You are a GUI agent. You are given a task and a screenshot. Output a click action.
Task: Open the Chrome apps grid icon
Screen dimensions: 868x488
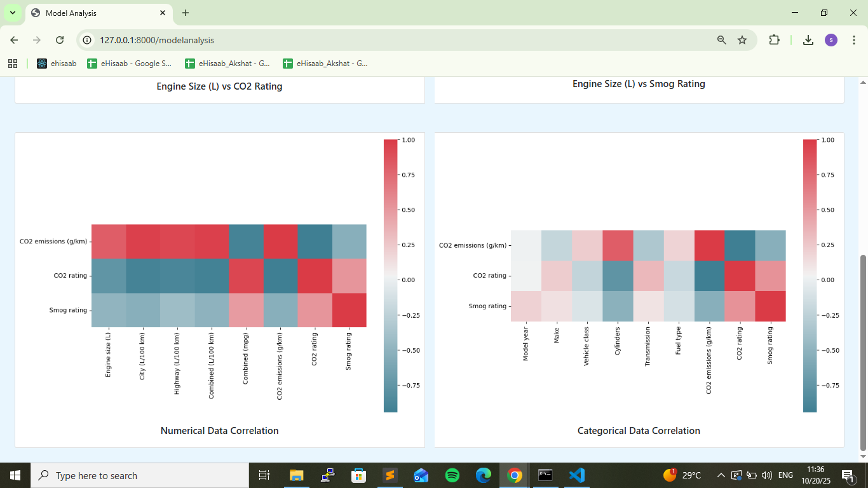coord(13,64)
